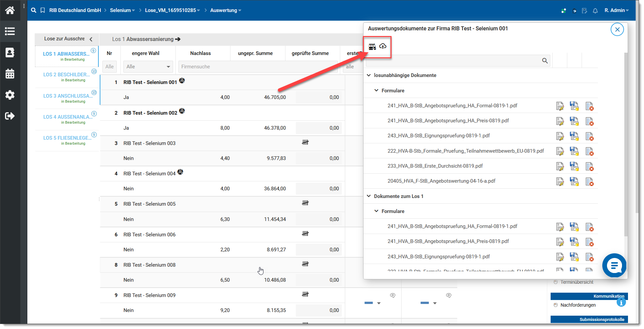This screenshot has width=644, height=329.
Task: Open the search magnifier in top bar
Action: pos(34,10)
